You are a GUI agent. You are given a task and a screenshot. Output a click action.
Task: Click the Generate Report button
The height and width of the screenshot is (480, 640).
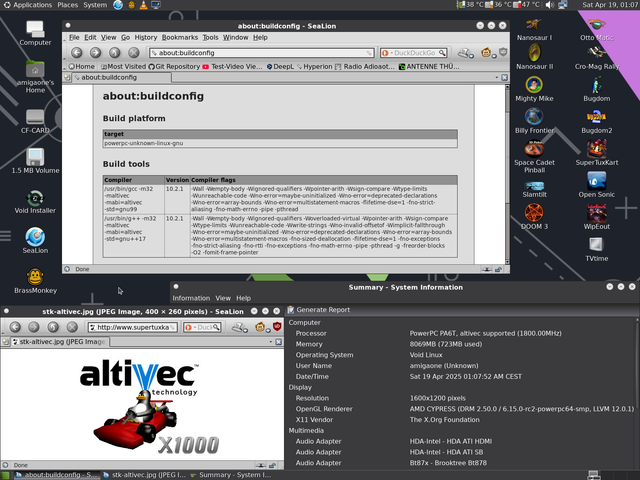point(319,310)
